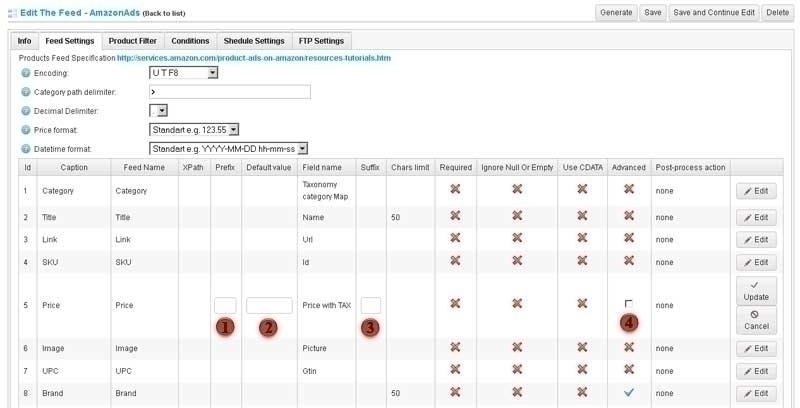The height and width of the screenshot is (408, 800).
Task: Tick the Advanced checkbox in the Price row
Action: pos(628,304)
